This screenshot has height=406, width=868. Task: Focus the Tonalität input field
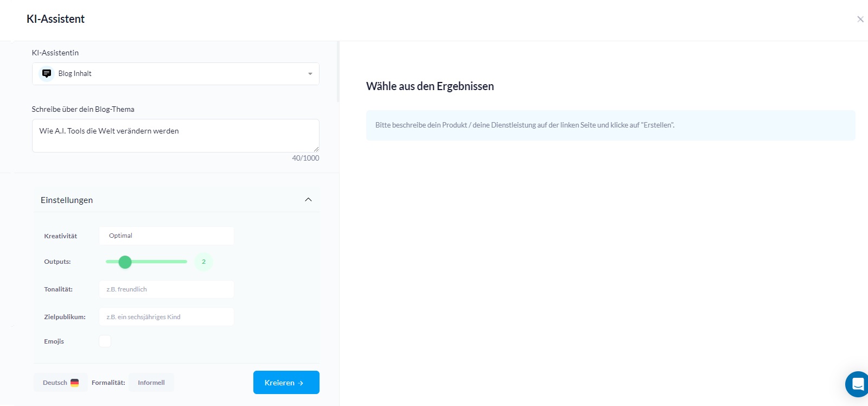click(x=167, y=289)
